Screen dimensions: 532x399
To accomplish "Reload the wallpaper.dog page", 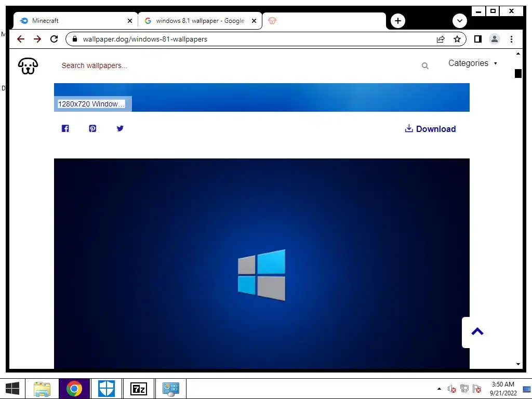I will (x=54, y=39).
